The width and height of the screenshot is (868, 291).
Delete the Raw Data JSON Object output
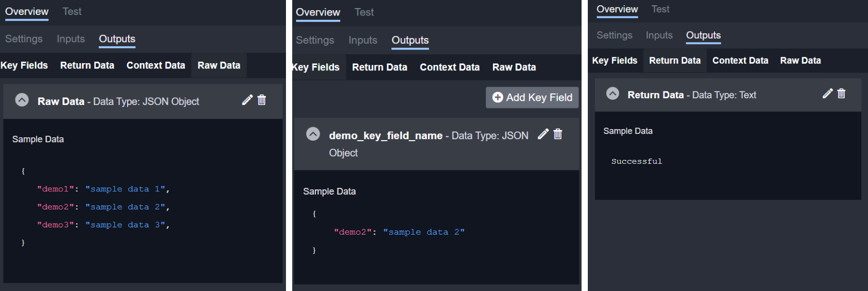coord(262,100)
